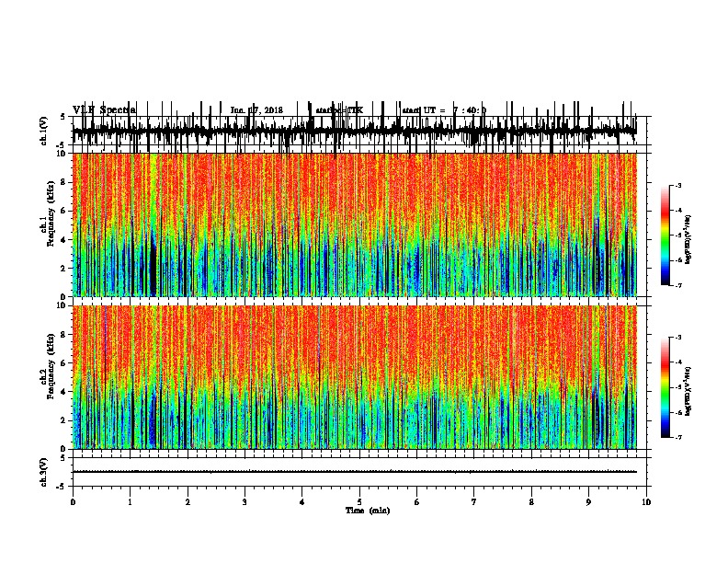
Task: Click the start UT time label
Action: tap(444, 110)
